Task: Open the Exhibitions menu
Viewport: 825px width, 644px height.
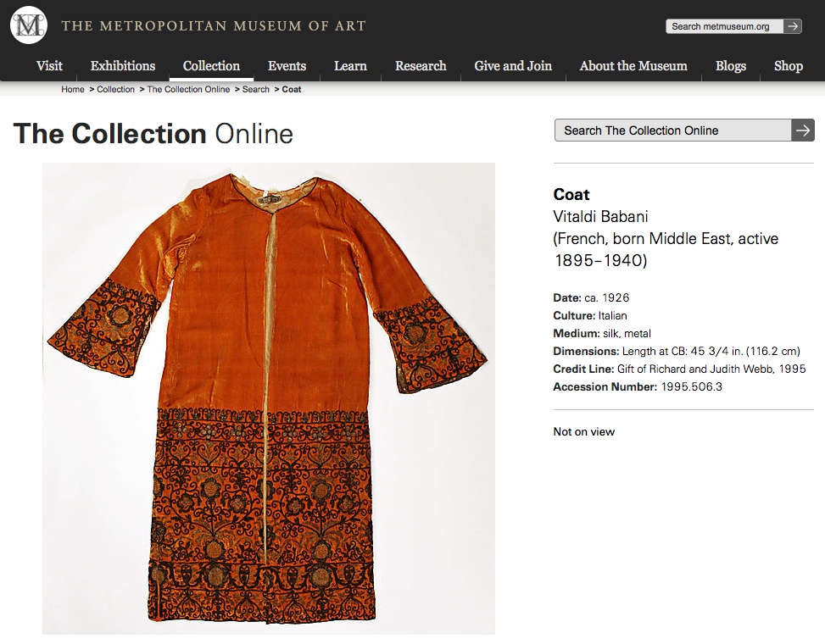Action: 123,66
